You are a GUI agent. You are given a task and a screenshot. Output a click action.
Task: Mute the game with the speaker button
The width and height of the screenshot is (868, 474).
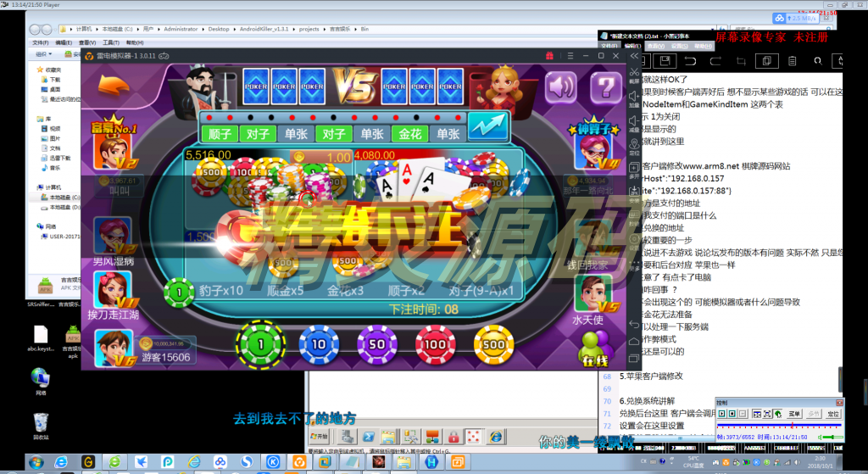[x=561, y=87]
